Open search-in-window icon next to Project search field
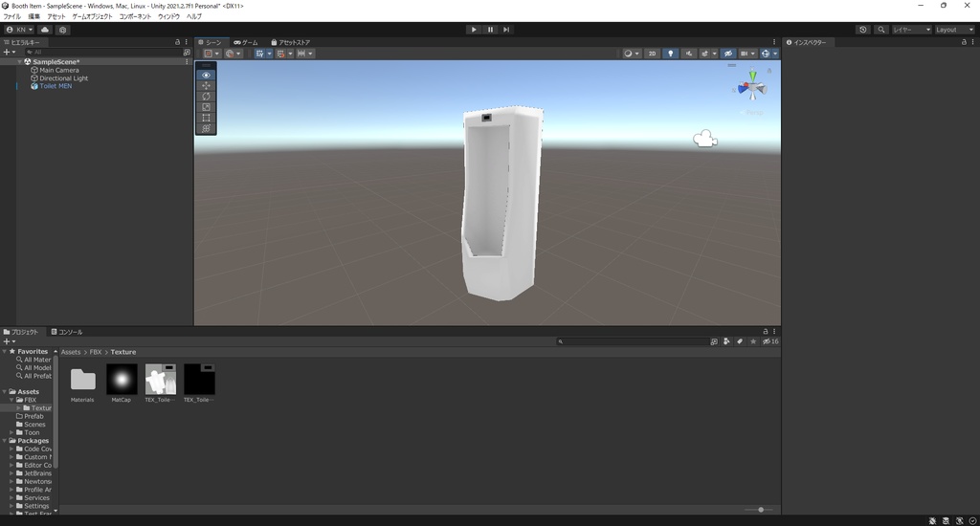The height and width of the screenshot is (526, 980). tap(714, 341)
